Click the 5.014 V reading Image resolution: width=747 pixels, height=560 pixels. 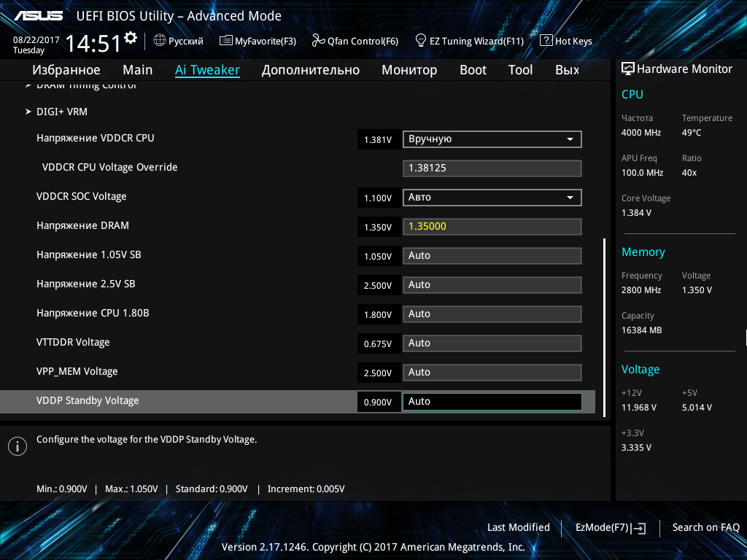697,408
